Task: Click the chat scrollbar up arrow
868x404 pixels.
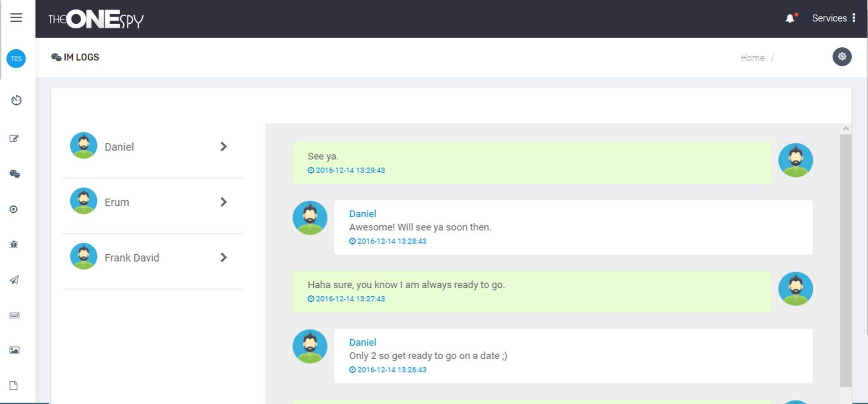Action: [x=846, y=129]
